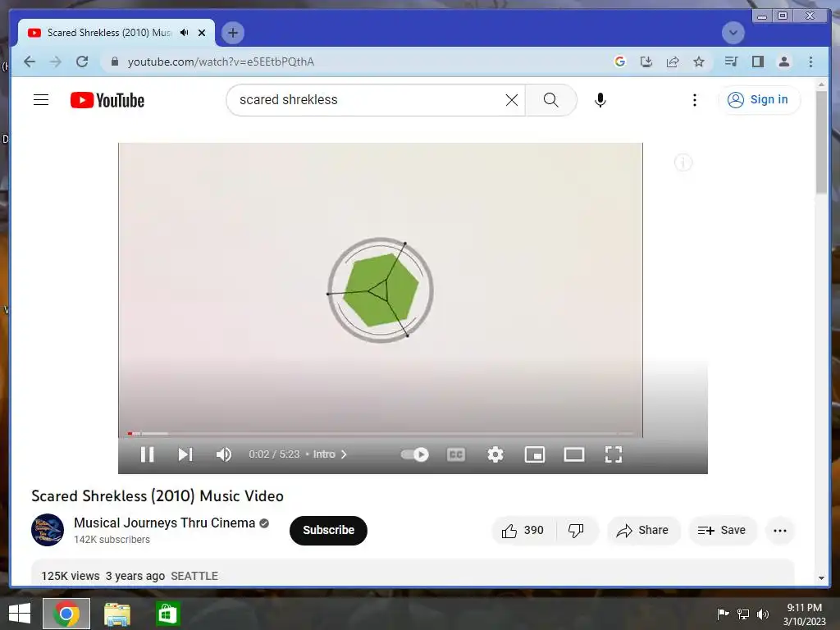Viewport: 840px width, 630px height.
Task: Switch to theater mode
Action: pos(573,454)
